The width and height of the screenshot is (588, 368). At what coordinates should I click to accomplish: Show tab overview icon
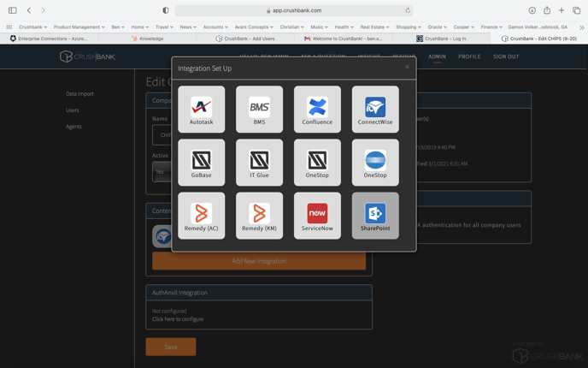tap(576, 10)
